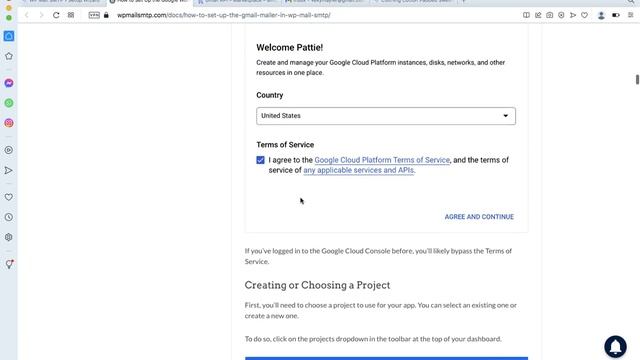The width and height of the screenshot is (640, 360).
Task: Click the address bar showing wpmailsmtp.com
Action: click(x=224, y=15)
